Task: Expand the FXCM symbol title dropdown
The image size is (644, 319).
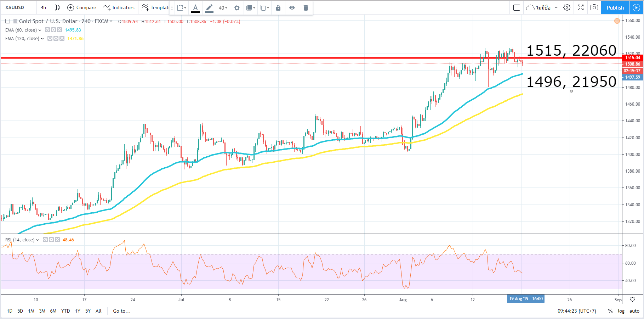Action: 111,21
